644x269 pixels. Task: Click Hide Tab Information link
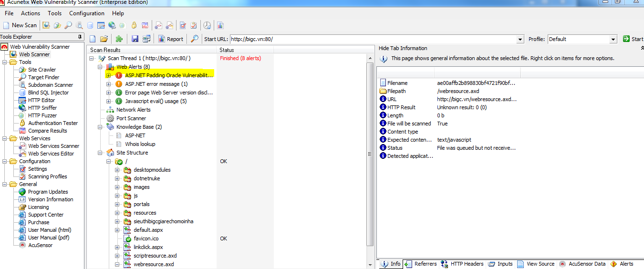pyautogui.click(x=403, y=48)
